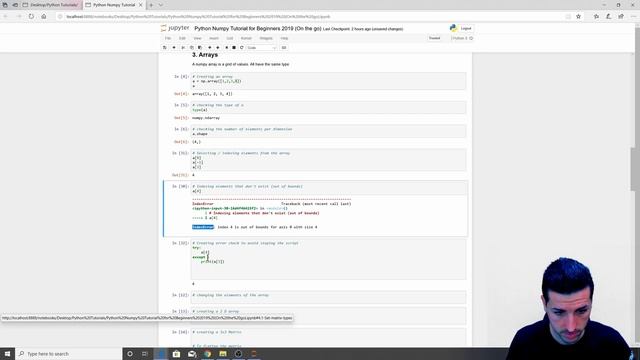Open Task View on taskbar
This screenshot has width=640, height=360.
click(x=145, y=353)
